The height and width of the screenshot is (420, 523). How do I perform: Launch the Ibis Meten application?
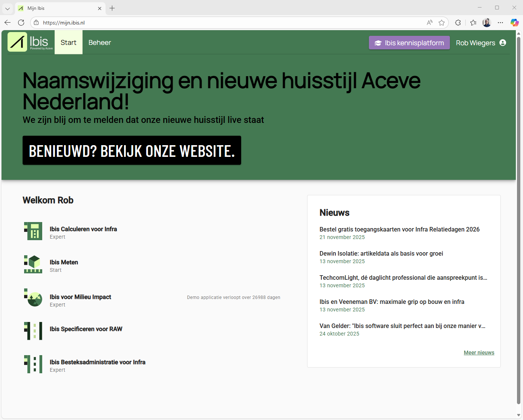(64, 262)
